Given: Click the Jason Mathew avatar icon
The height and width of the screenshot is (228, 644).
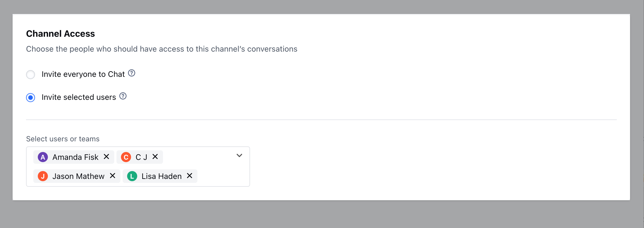Looking at the screenshot, I should tap(43, 176).
